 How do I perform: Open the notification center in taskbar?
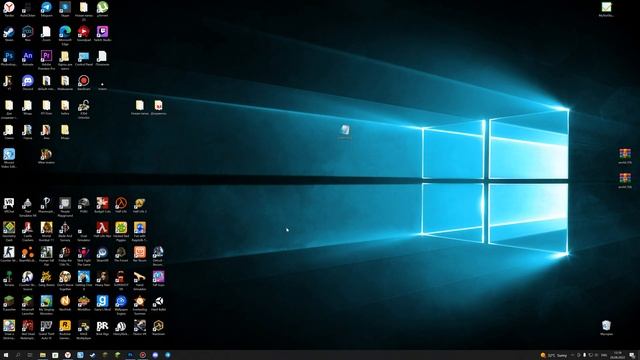pyautogui.click(x=632, y=356)
